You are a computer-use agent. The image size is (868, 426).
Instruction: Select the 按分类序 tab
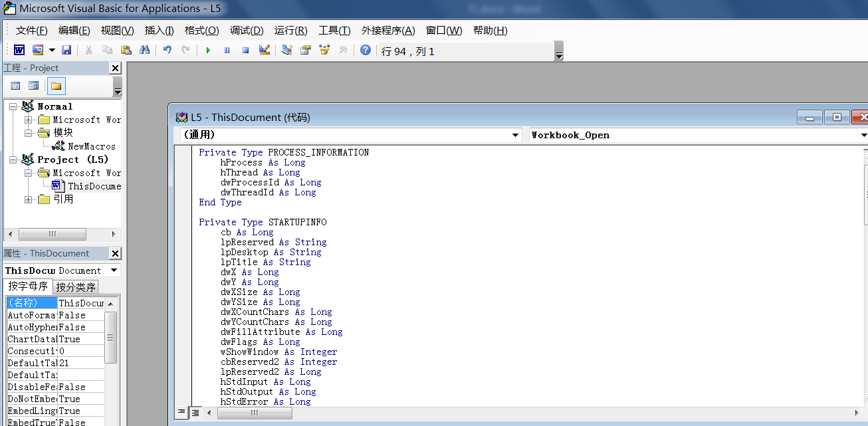pyautogui.click(x=76, y=287)
